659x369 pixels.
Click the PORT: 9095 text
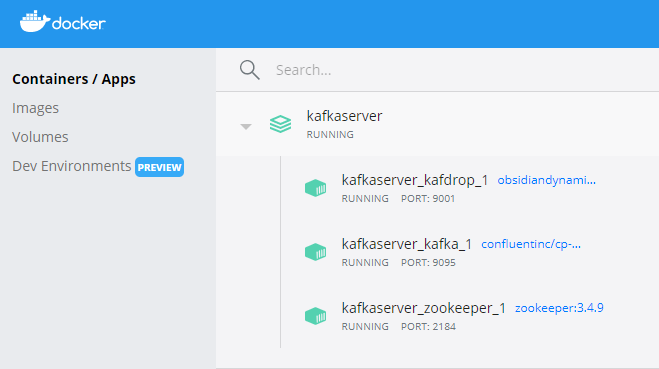(428, 263)
